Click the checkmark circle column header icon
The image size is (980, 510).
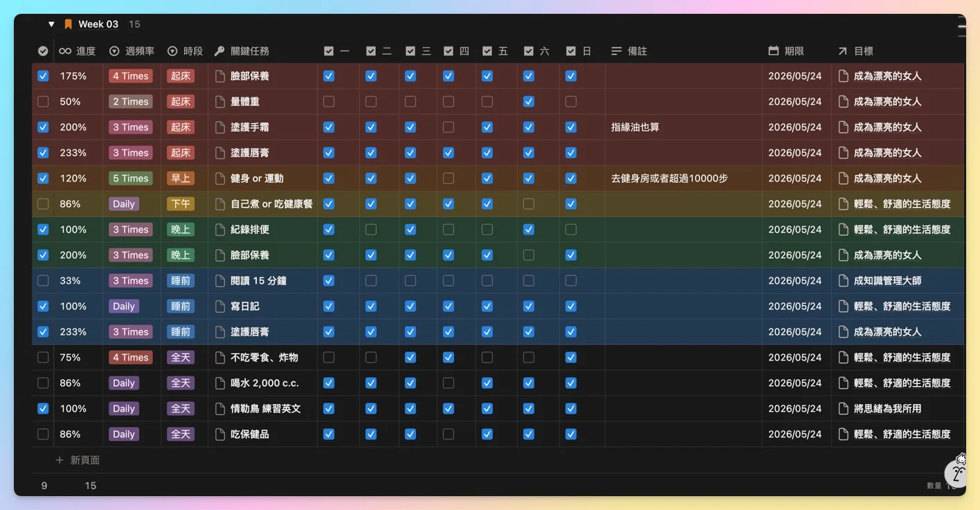(43, 51)
